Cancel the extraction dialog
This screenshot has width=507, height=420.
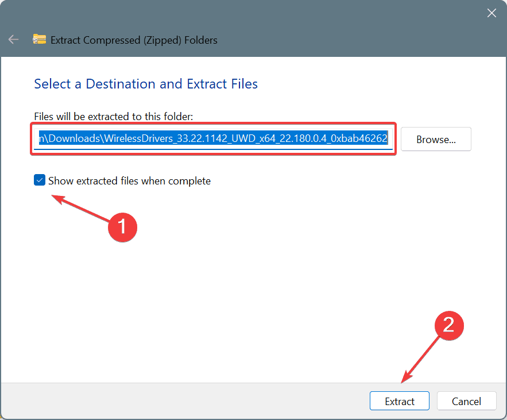(x=466, y=401)
